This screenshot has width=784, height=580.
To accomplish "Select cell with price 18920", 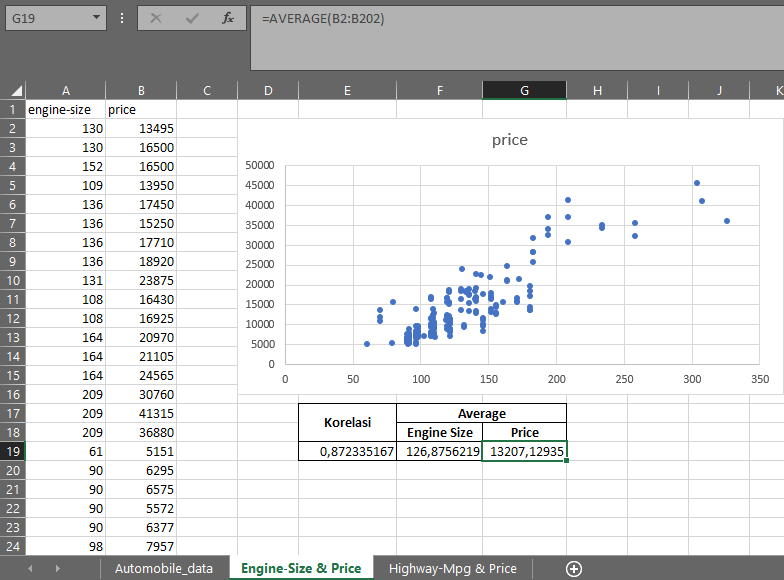I will [141, 262].
